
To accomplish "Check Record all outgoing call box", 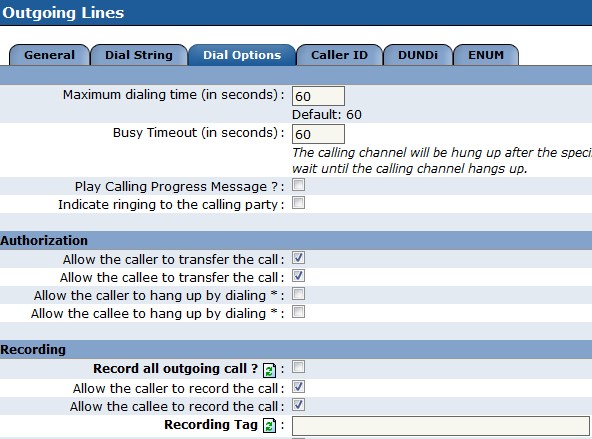I will (299, 367).
